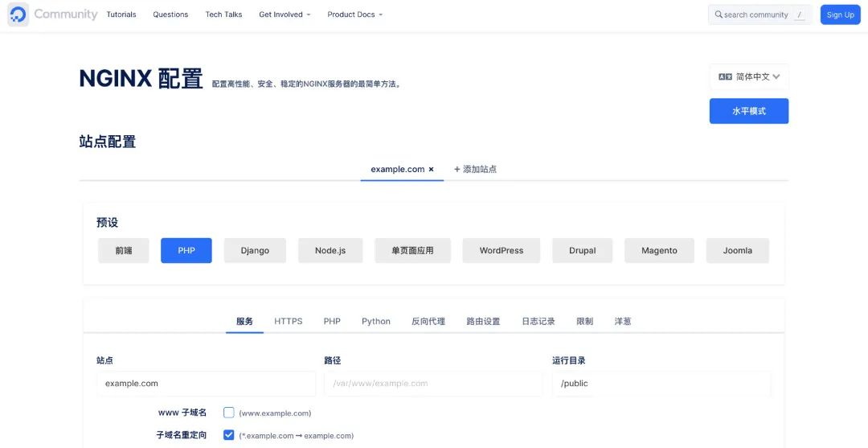Go to the Questions page

point(170,14)
